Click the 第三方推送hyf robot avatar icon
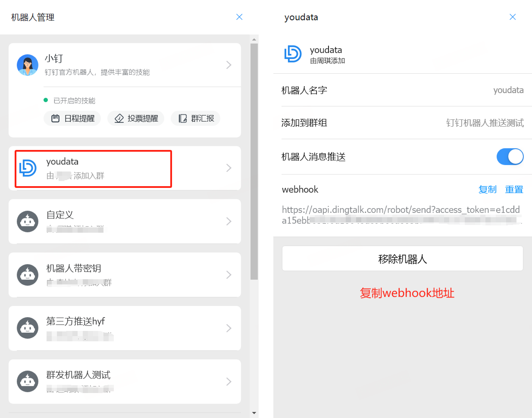The image size is (532, 418). (x=27, y=328)
